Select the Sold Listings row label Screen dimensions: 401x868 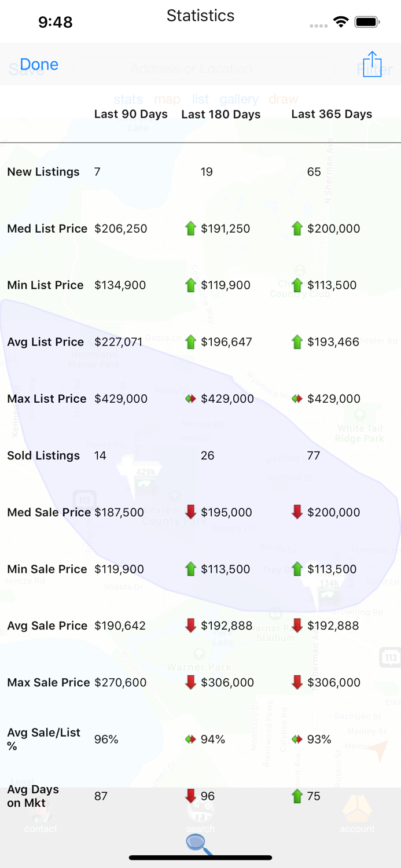43,455
